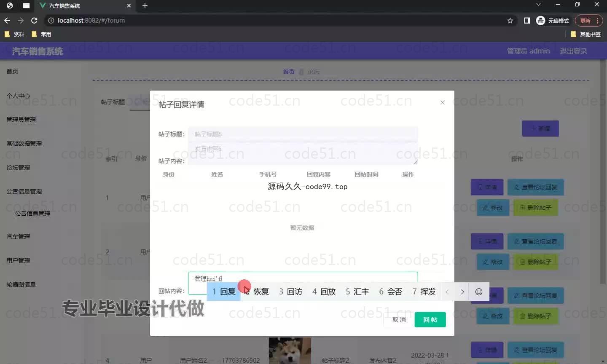
Task: Go forward in the browser
Action: click(x=21, y=20)
